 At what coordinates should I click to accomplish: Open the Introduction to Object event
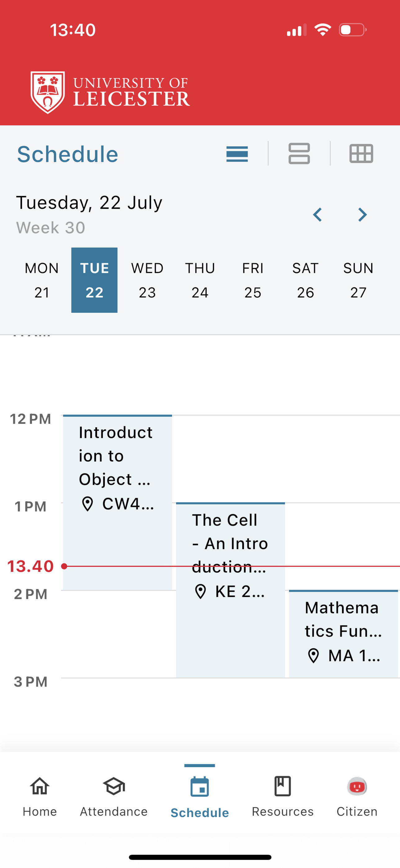click(x=118, y=502)
